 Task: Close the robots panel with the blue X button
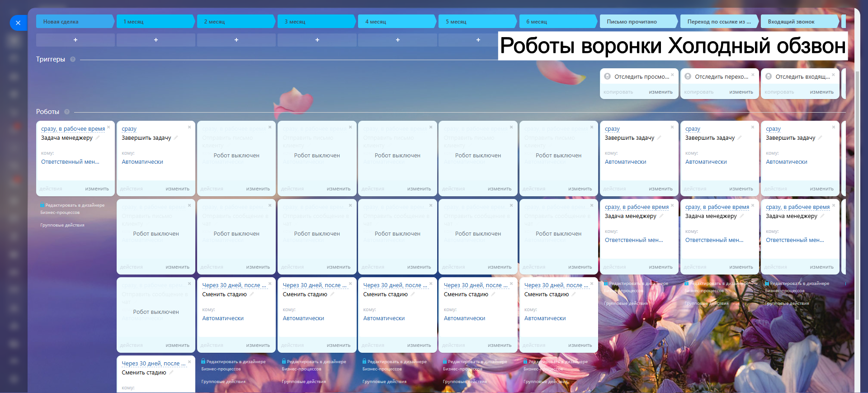tap(18, 23)
